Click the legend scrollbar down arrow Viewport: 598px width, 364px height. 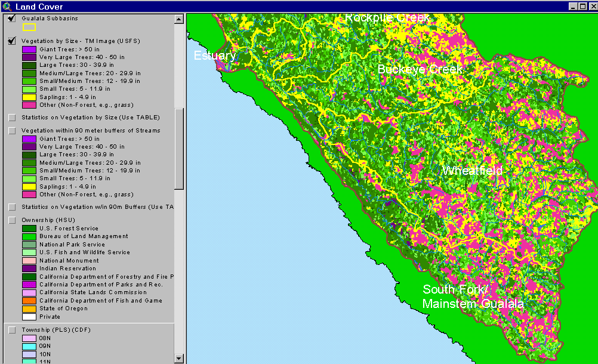coord(179,358)
